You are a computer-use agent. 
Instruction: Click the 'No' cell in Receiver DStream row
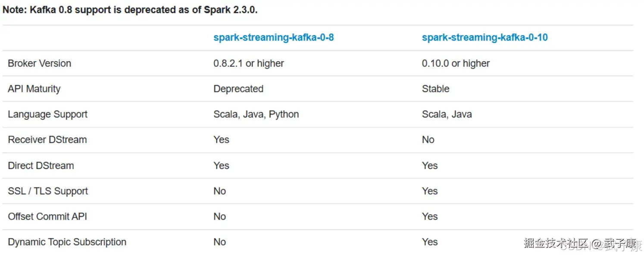pos(428,140)
